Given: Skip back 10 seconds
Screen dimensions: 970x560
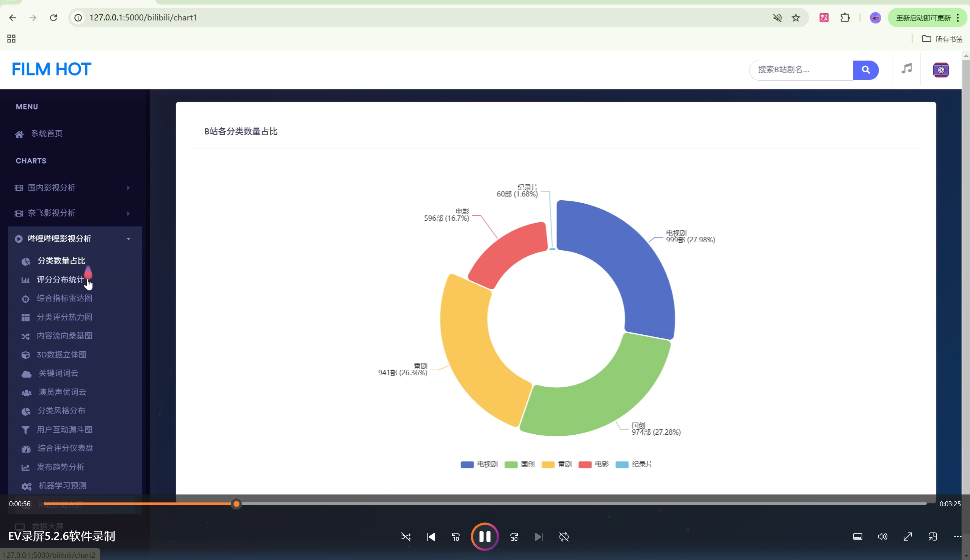Looking at the screenshot, I should (x=456, y=537).
